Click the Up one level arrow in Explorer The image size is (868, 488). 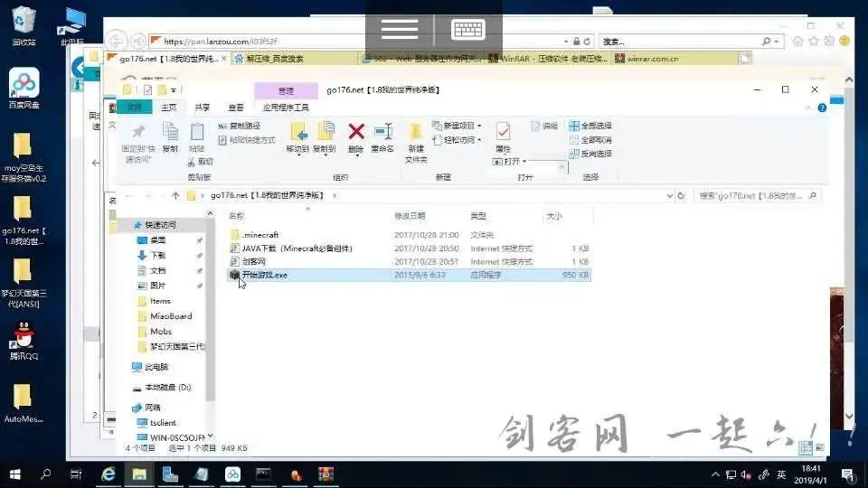pos(175,195)
